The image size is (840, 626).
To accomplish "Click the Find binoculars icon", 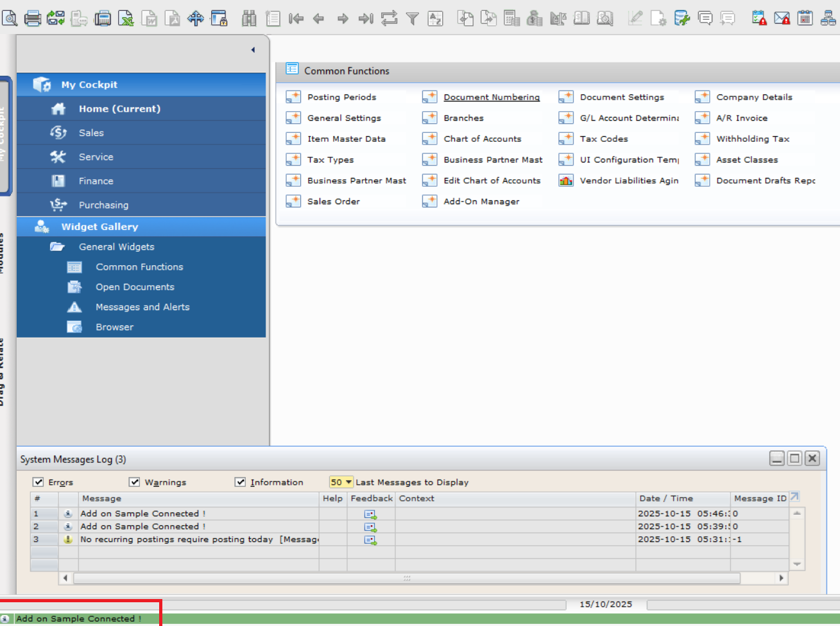I will (249, 19).
